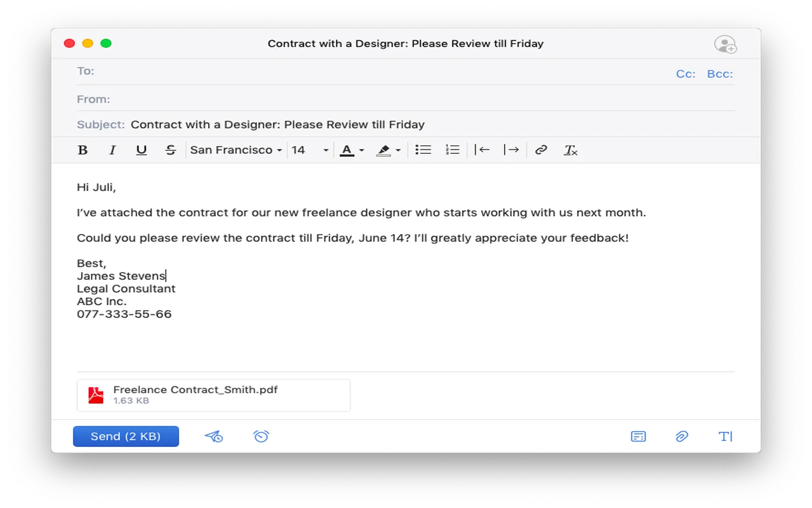Screen dimensions: 812x508
Task: Expand the highlight color dropdown arrow
Action: pos(398,150)
